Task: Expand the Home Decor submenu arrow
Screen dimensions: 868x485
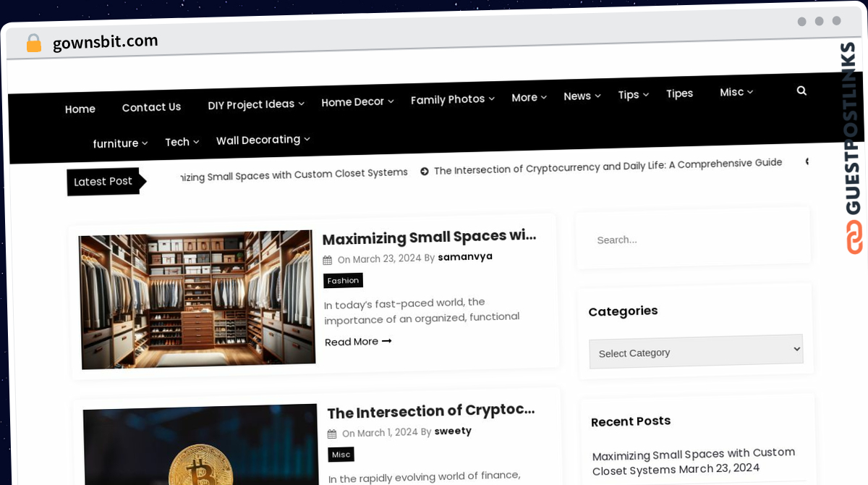Action: (x=391, y=101)
